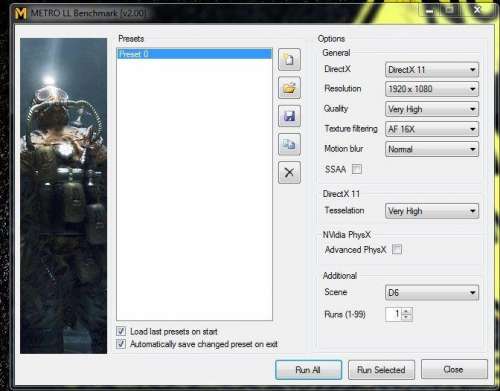The image size is (500, 391).
Task: Increase Runs value with up arrow
Action: 406,311
